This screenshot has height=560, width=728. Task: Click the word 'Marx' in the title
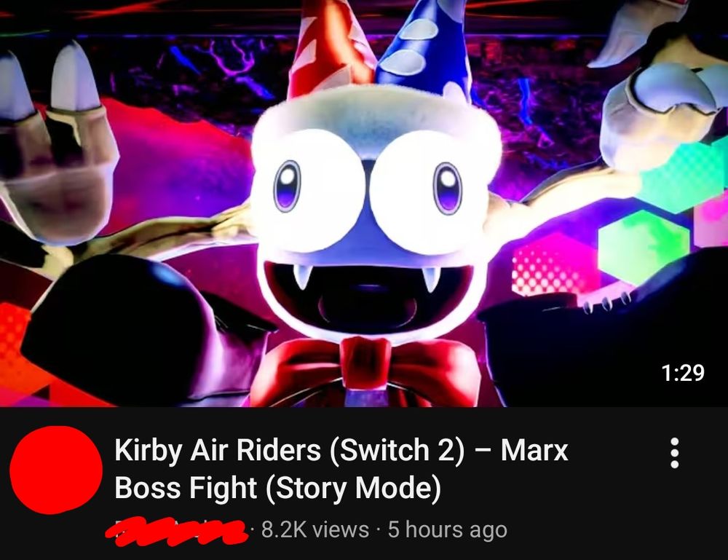[x=534, y=450]
